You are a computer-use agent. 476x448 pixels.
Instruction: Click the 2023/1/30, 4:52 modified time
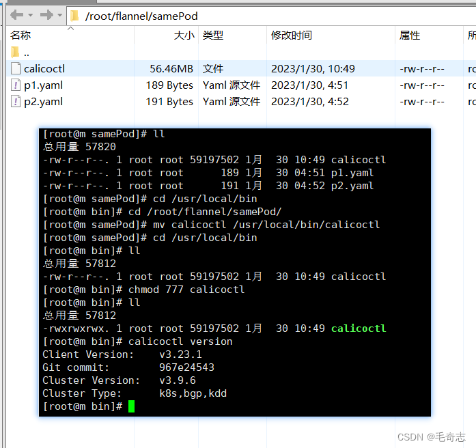click(310, 102)
